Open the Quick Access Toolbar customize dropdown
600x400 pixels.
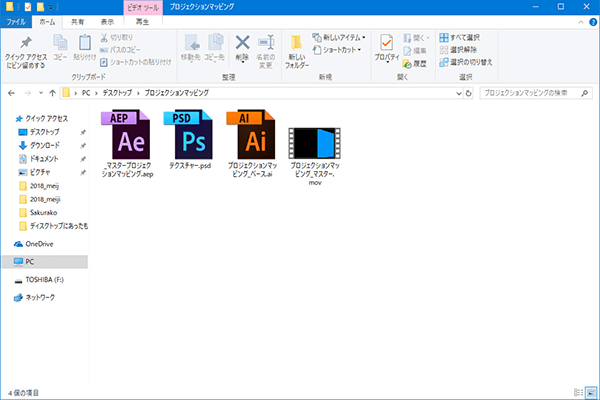coord(51,7)
